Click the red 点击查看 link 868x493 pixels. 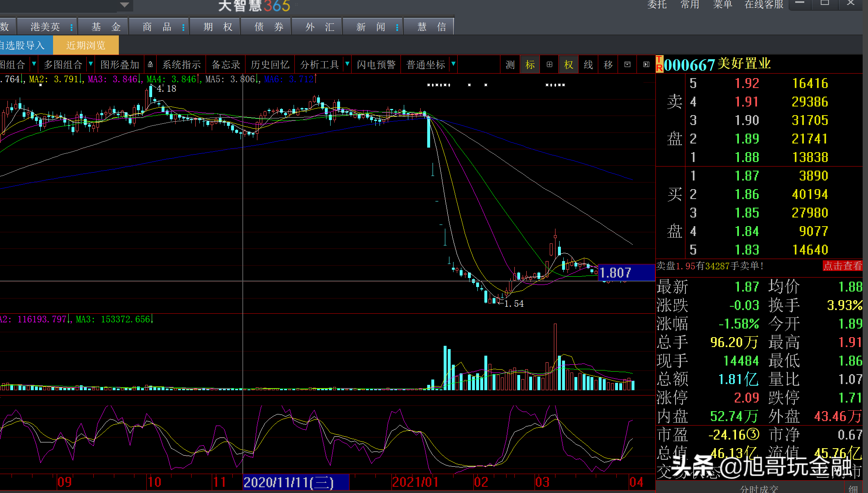842,266
